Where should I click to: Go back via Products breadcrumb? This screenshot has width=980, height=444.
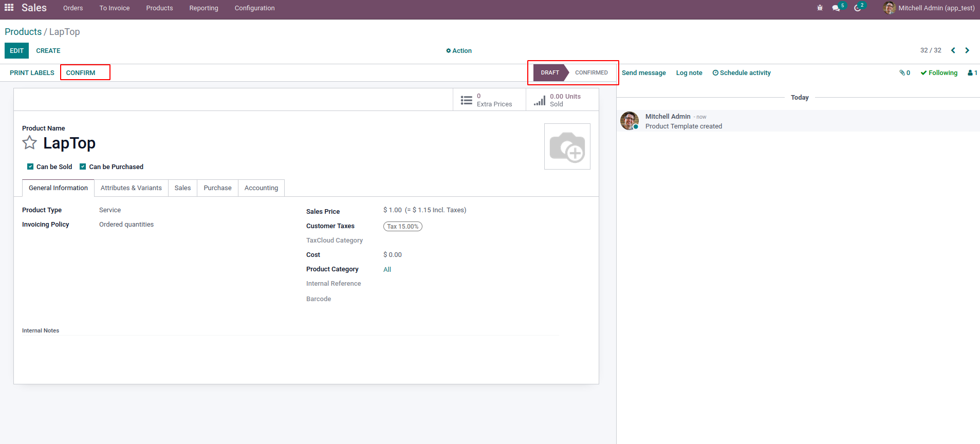click(23, 32)
